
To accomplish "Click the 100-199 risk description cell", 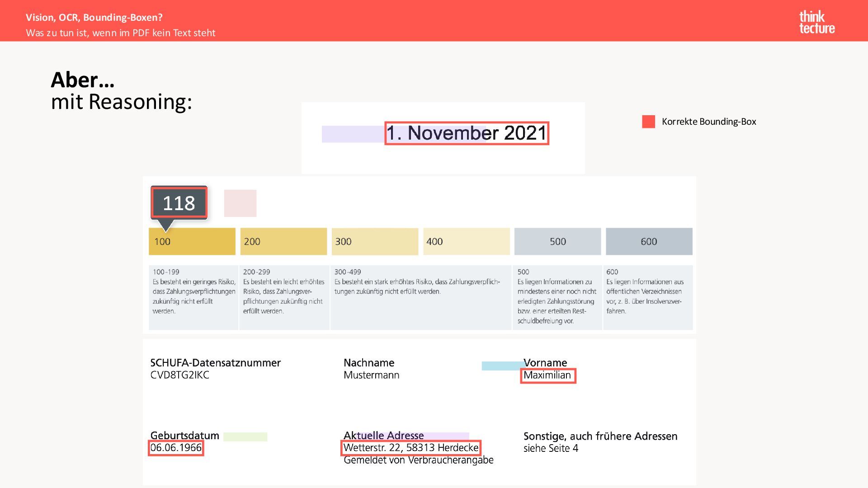I will 193,297.
